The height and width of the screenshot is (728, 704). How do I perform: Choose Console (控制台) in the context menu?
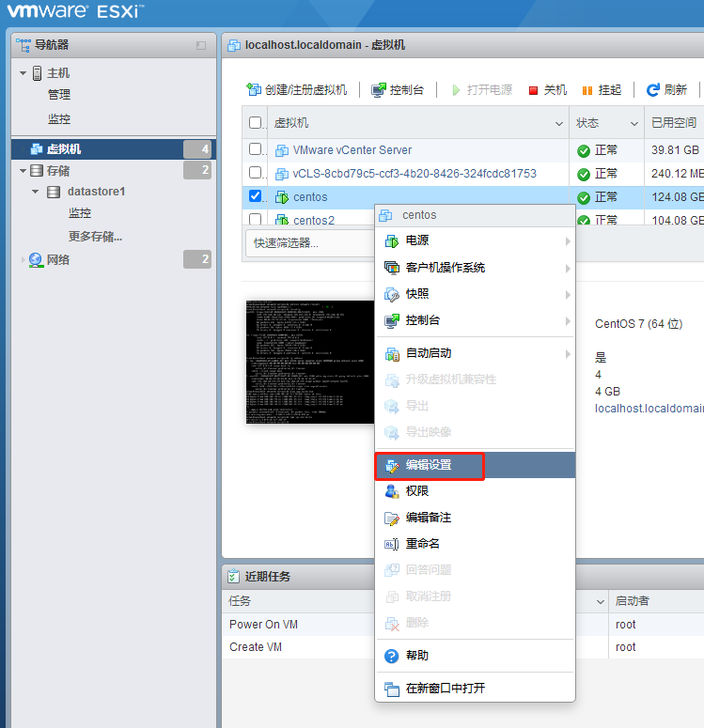click(x=475, y=321)
